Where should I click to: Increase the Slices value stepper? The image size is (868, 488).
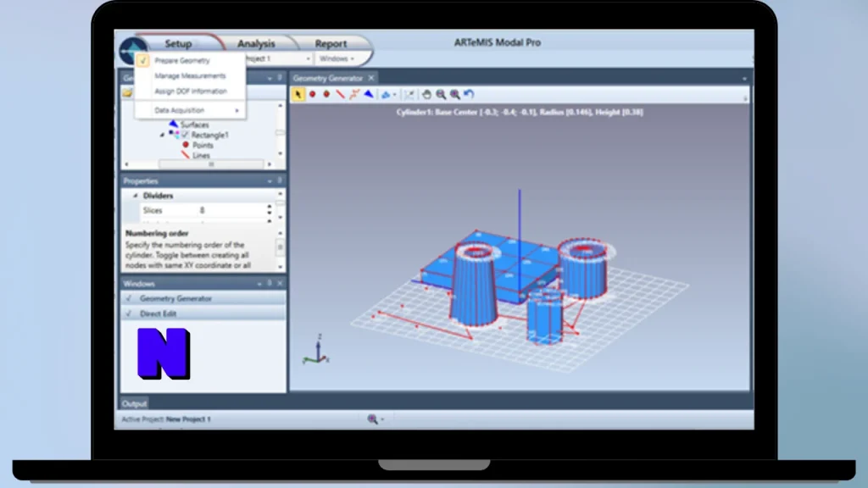click(x=270, y=207)
